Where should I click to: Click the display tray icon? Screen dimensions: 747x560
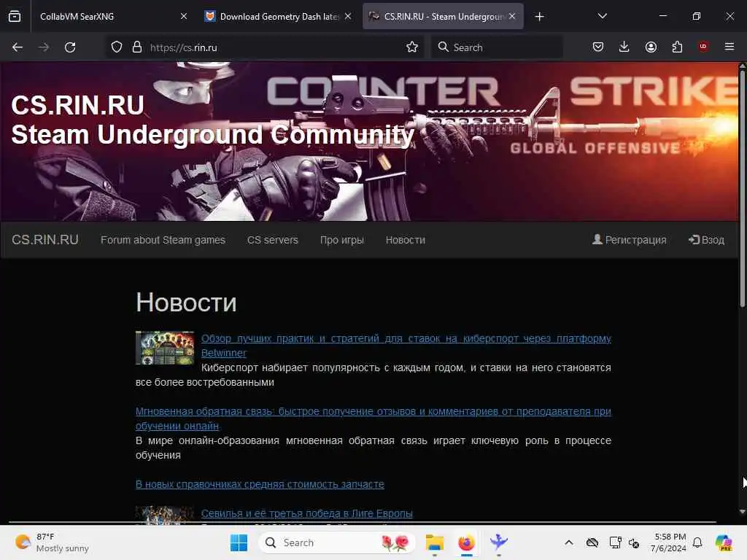tap(615, 542)
